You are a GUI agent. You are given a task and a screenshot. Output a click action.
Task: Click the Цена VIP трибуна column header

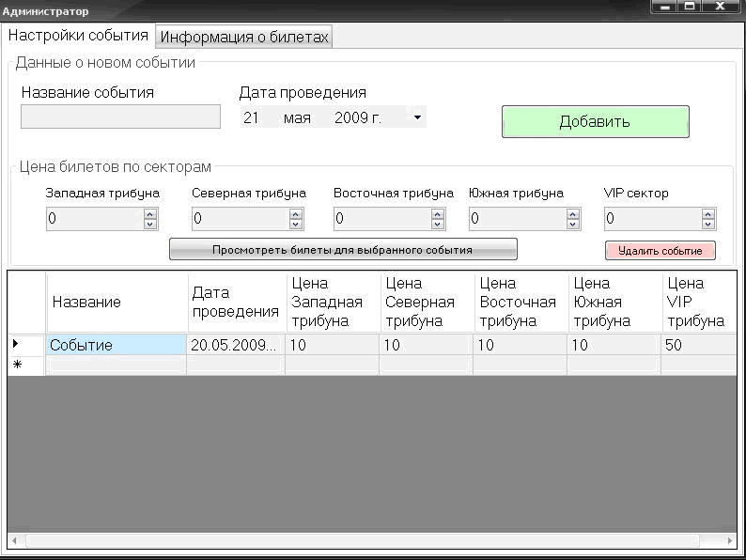(697, 302)
